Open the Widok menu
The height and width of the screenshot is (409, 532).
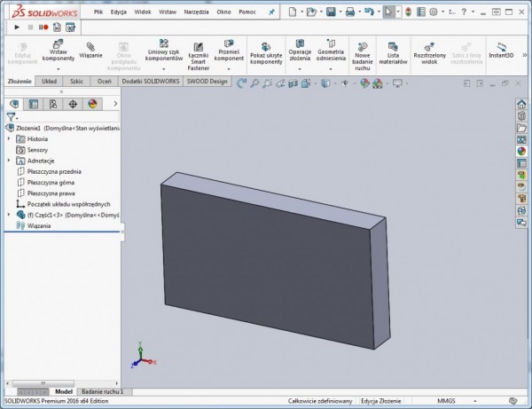(143, 12)
